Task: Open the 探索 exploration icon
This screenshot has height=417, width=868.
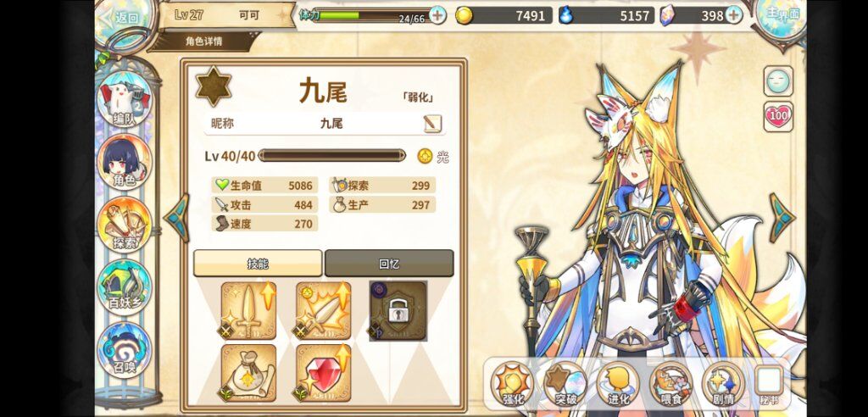Action: tap(124, 225)
